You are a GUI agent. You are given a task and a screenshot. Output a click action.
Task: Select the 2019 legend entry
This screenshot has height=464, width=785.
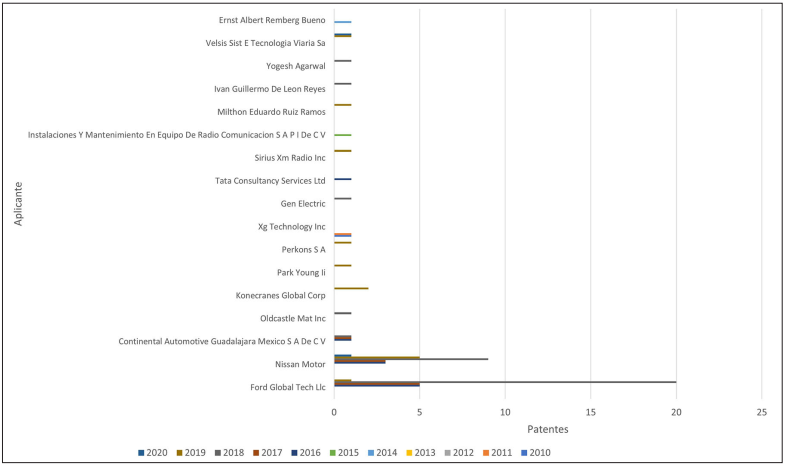point(179,453)
